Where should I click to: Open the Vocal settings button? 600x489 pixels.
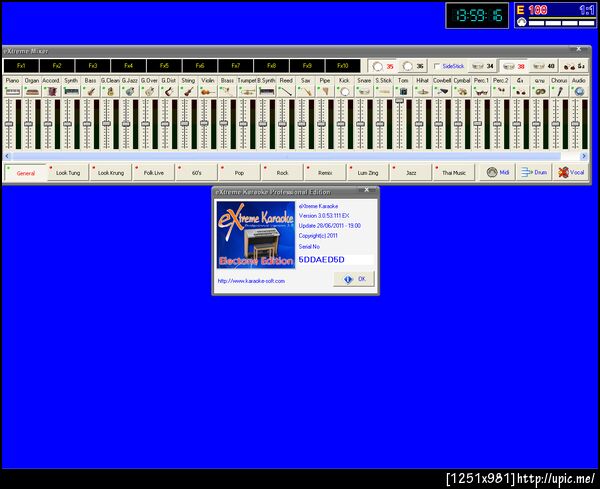571,173
